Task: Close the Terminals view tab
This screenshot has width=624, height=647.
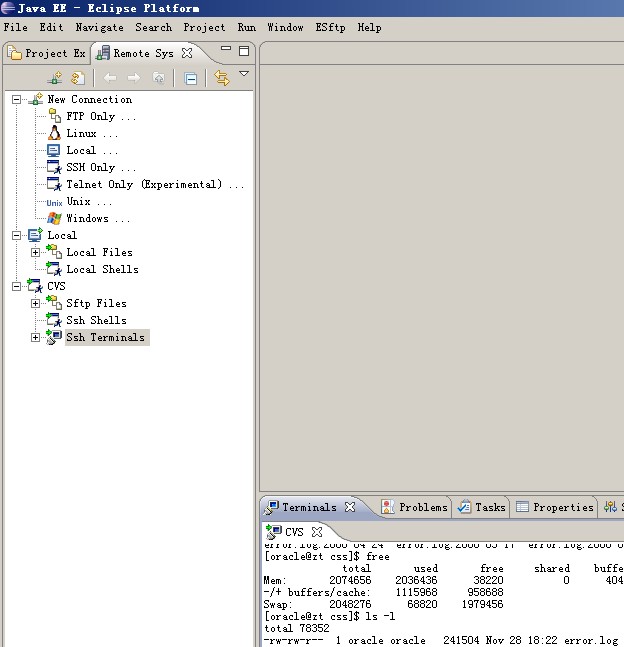Action: click(350, 507)
